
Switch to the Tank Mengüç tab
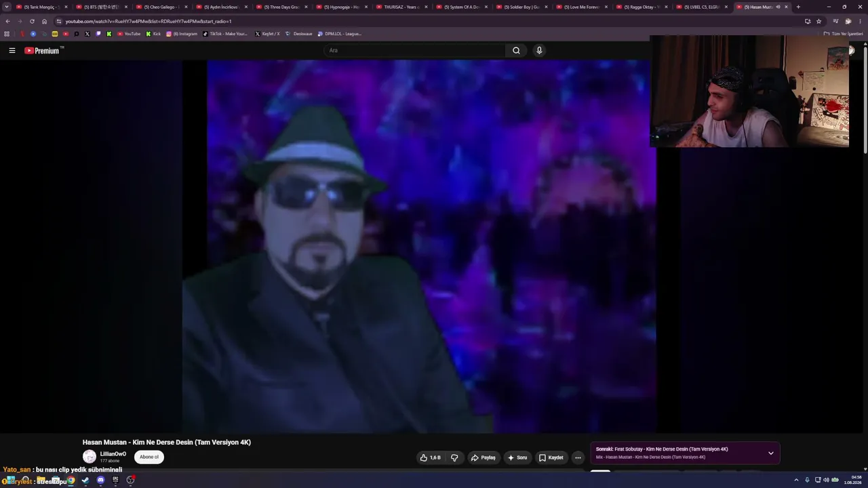tap(41, 7)
